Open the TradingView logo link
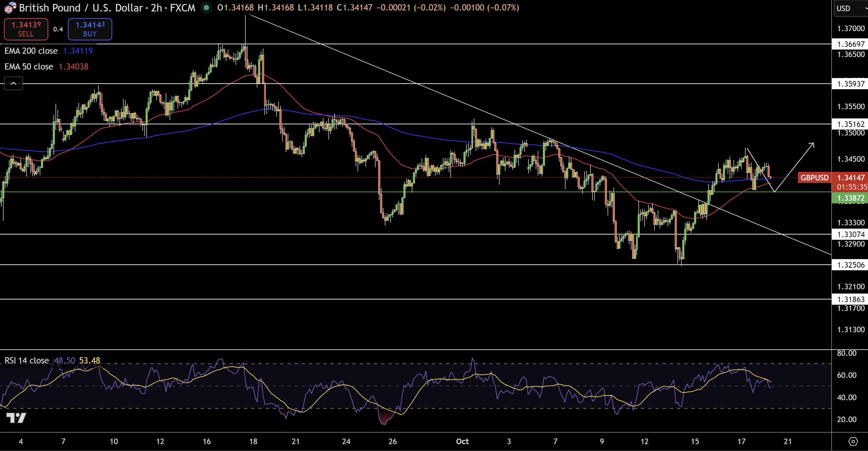868x451 pixels. click(x=16, y=418)
